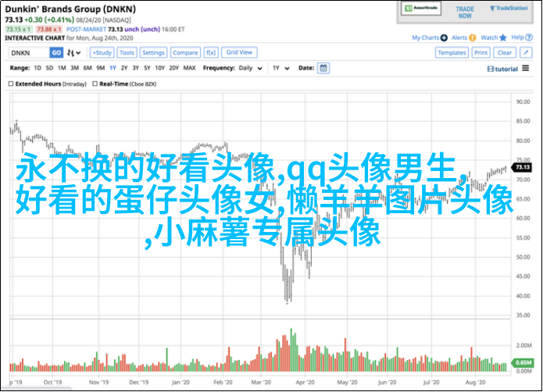Enable the Real-Time checkbox
543x392 pixels.
95,84
